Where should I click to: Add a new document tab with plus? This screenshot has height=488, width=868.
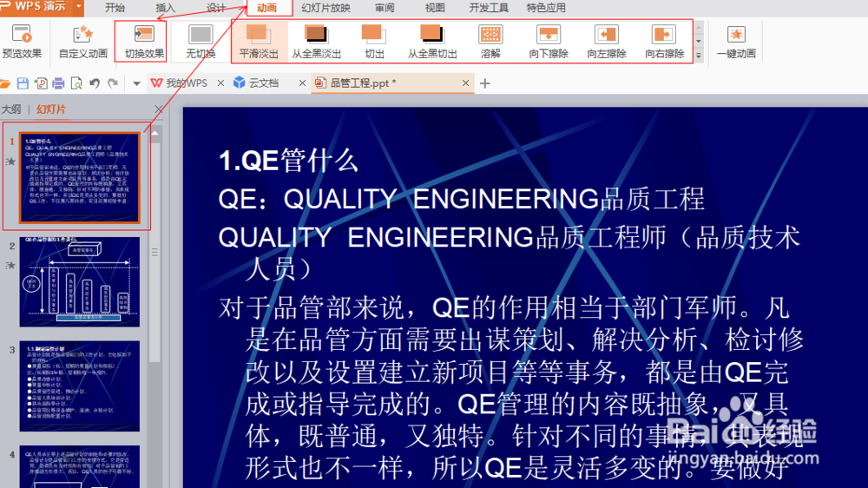(x=485, y=83)
